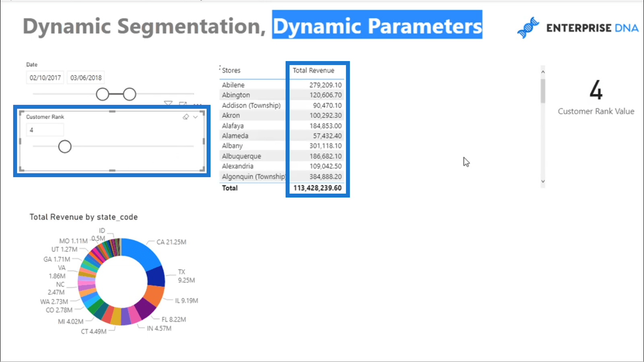This screenshot has height=362, width=644.
Task: Click the Date end field 03/06/2018
Action: (86, 78)
